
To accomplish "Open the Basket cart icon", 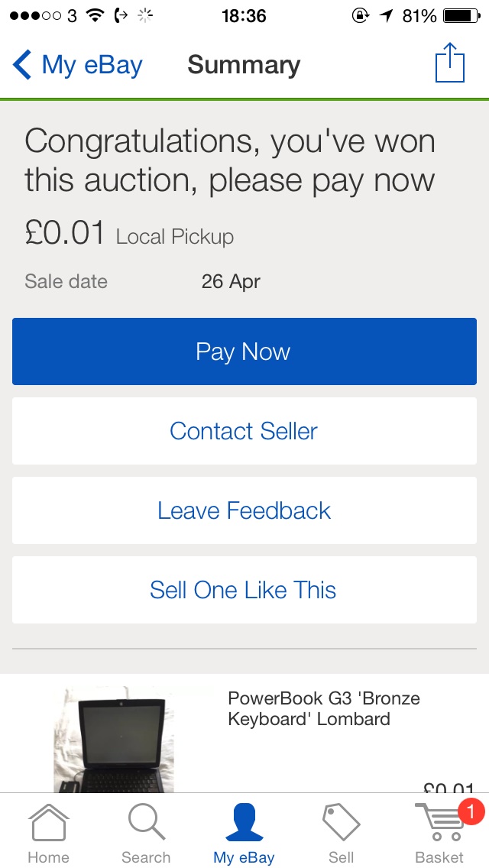I will point(437,825).
